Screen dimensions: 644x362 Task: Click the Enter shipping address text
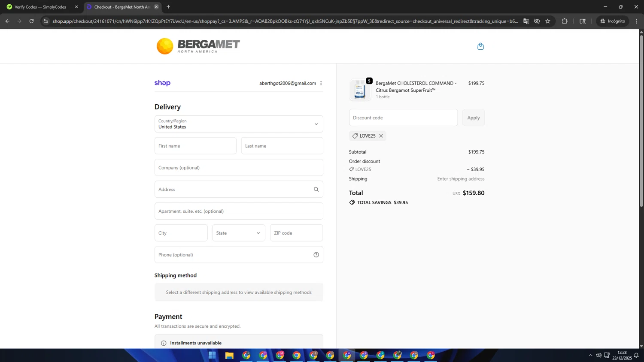(x=461, y=179)
